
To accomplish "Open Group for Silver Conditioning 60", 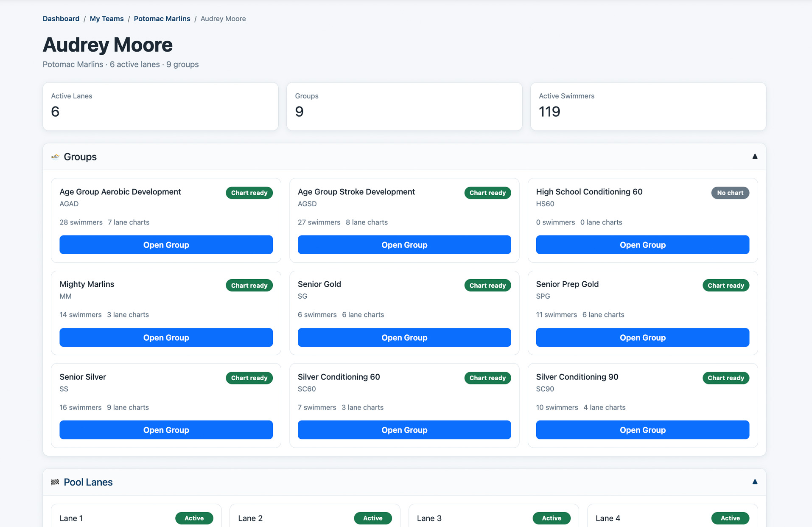I will [404, 430].
